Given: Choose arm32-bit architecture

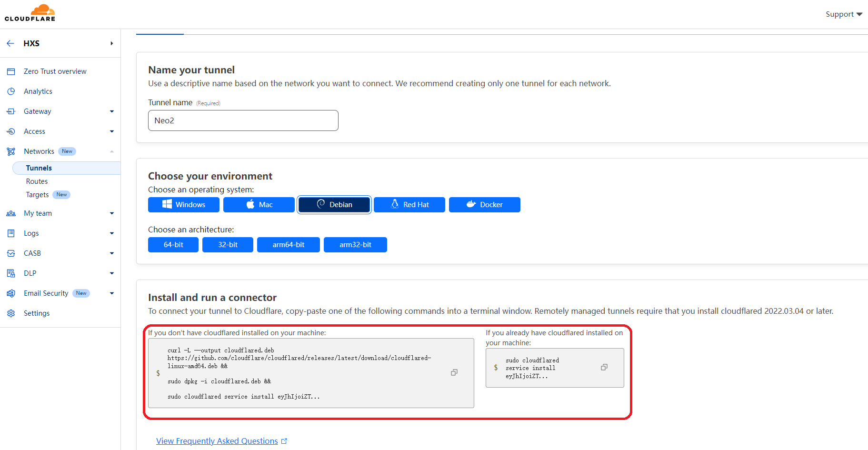Looking at the screenshot, I should pos(355,245).
